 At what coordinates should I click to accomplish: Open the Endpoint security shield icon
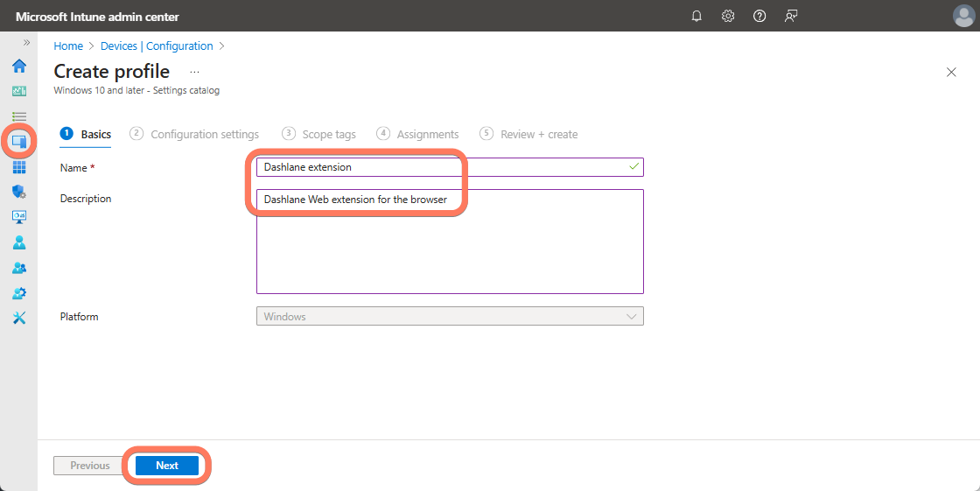coord(18,192)
